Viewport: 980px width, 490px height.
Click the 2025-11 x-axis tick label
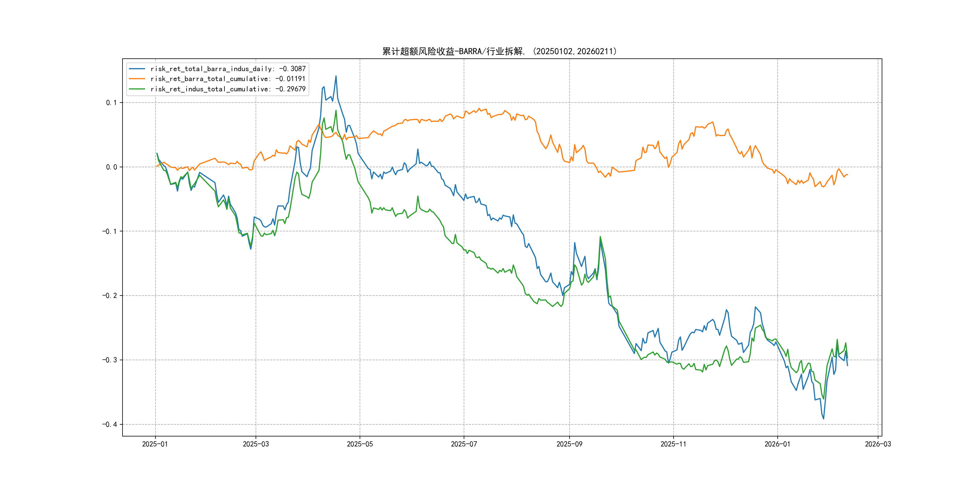point(673,444)
